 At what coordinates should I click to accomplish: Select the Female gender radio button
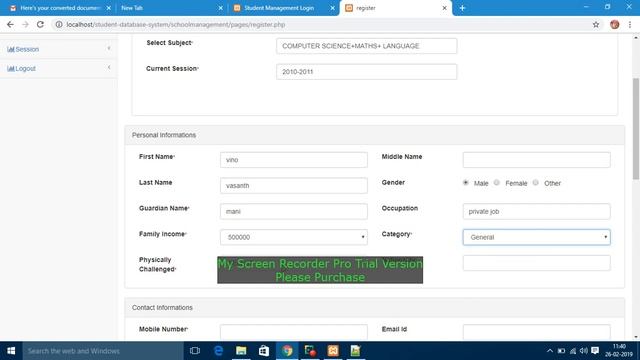click(497, 182)
